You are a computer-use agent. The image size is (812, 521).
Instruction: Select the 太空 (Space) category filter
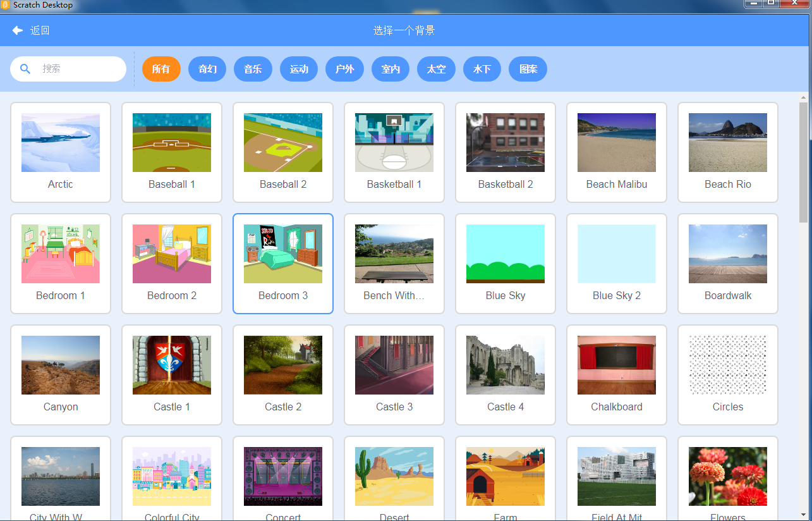pyautogui.click(x=436, y=69)
